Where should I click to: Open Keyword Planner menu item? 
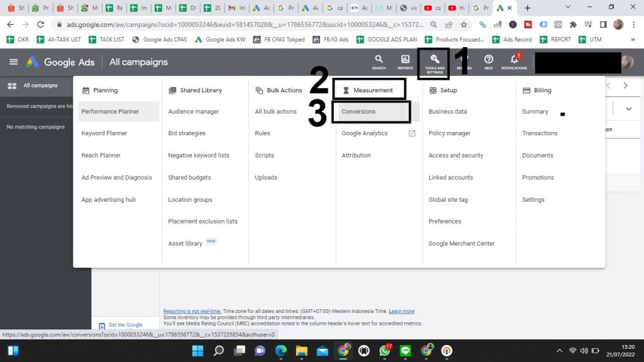(x=104, y=133)
